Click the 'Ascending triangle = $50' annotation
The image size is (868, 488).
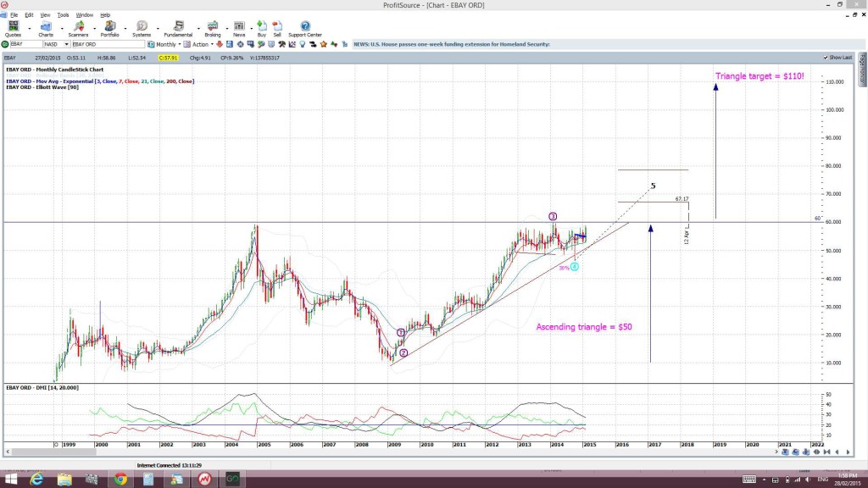(x=584, y=327)
